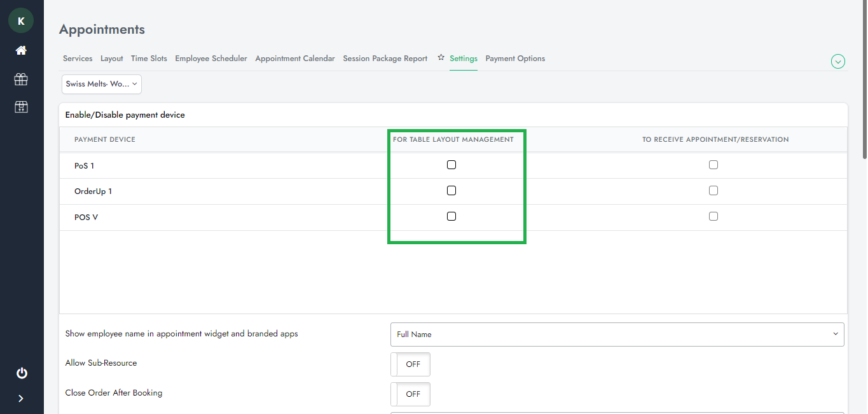Toggle the Allow Sub-Resource switch
The height and width of the screenshot is (414, 868).
[410, 364]
